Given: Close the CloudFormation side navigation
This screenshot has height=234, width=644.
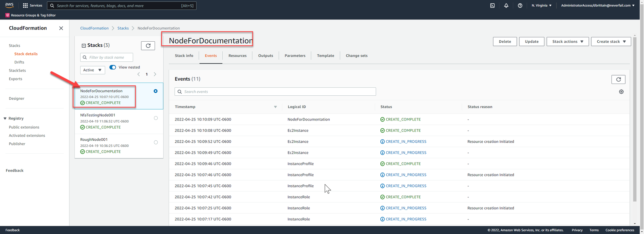Looking at the screenshot, I should point(61,28).
